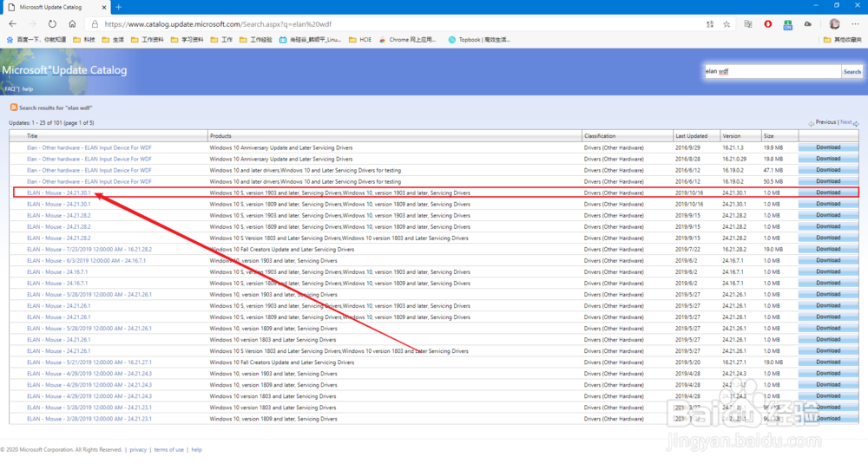Open the ELAN Input Device link for version 16.21.1.3
The height and width of the screenshot is (470, 868).
pos(89,147)
